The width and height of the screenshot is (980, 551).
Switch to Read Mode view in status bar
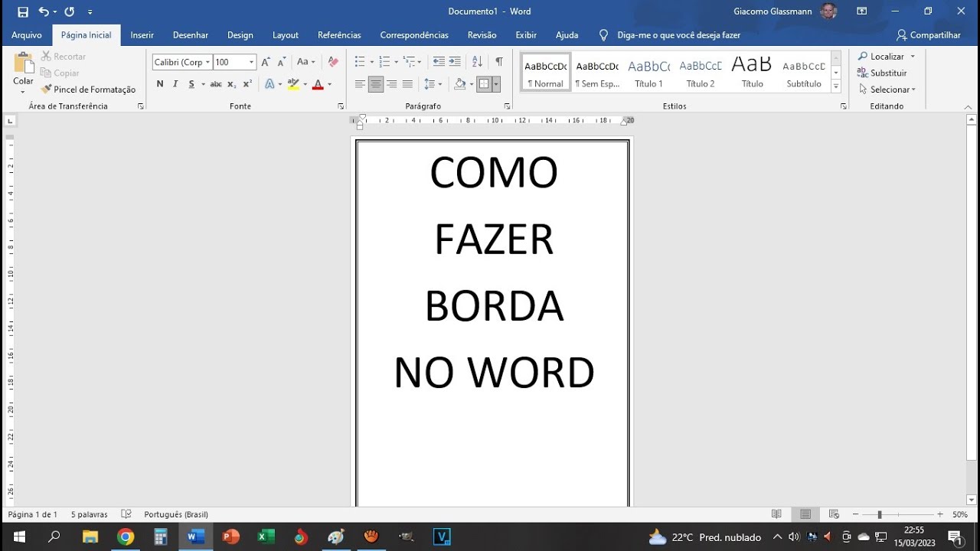776,514
